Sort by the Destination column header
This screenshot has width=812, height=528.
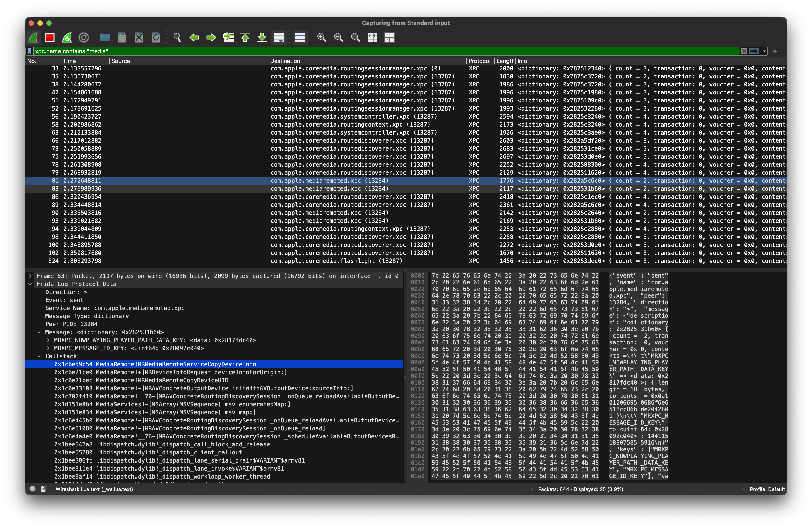[367, 61]
